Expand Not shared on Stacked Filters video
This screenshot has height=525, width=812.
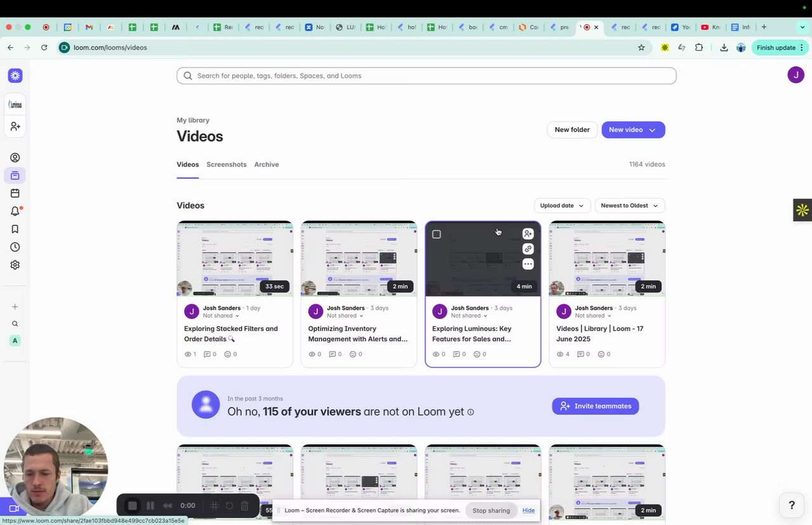(221, 316)
